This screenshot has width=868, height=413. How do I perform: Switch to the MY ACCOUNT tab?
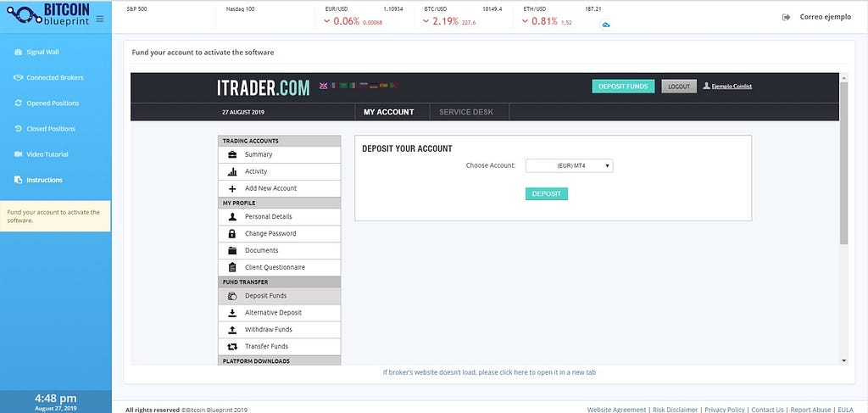click(x=388, y=112)
